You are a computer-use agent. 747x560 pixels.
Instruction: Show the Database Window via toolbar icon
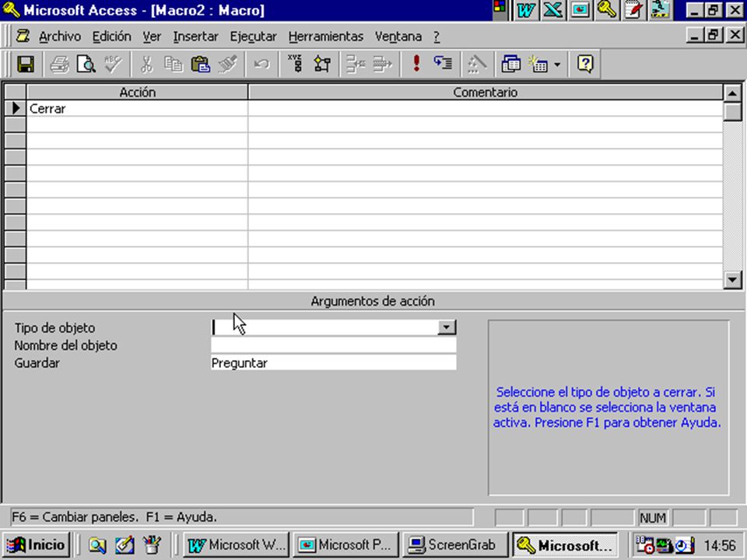point(510,64)
